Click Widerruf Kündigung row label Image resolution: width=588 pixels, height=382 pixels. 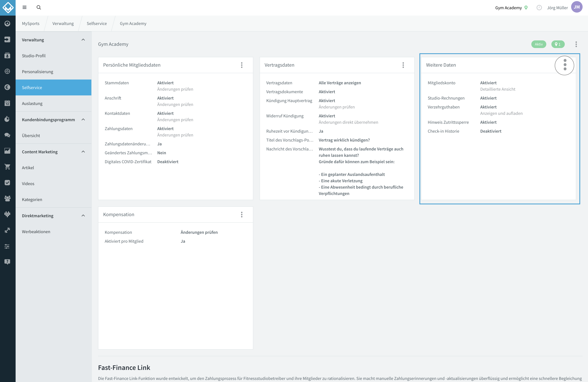click(x=285, y=116)
